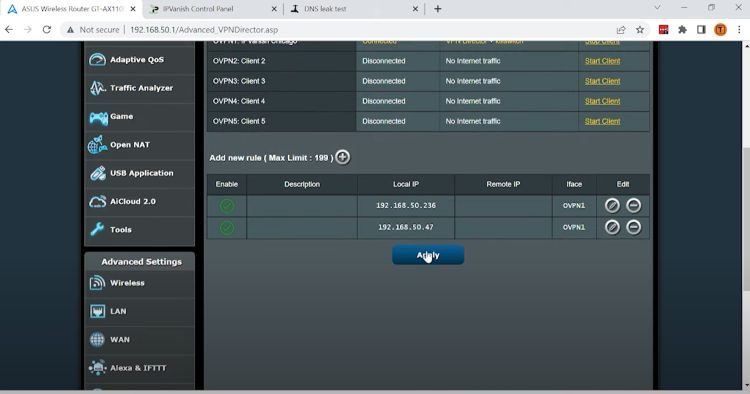The height and width of the screenshot is (394, 750).
Task: Open a new browser tab
Action: (x=438, y=9)
